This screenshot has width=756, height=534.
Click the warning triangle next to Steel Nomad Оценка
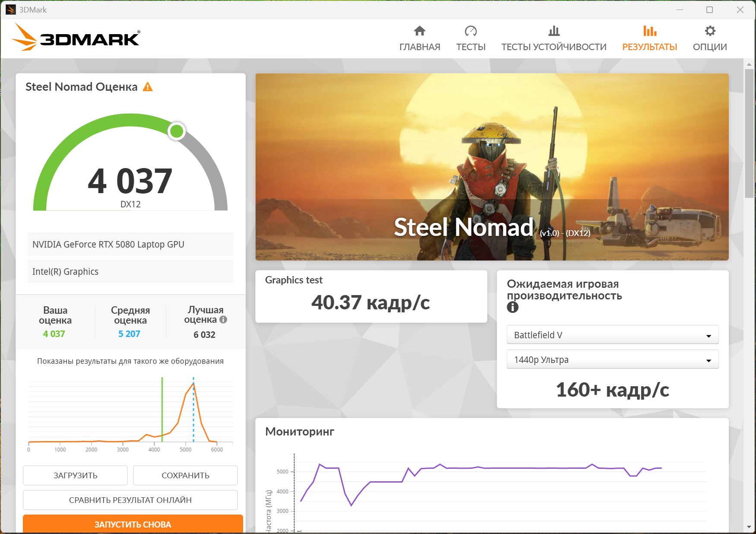(148, 87)
